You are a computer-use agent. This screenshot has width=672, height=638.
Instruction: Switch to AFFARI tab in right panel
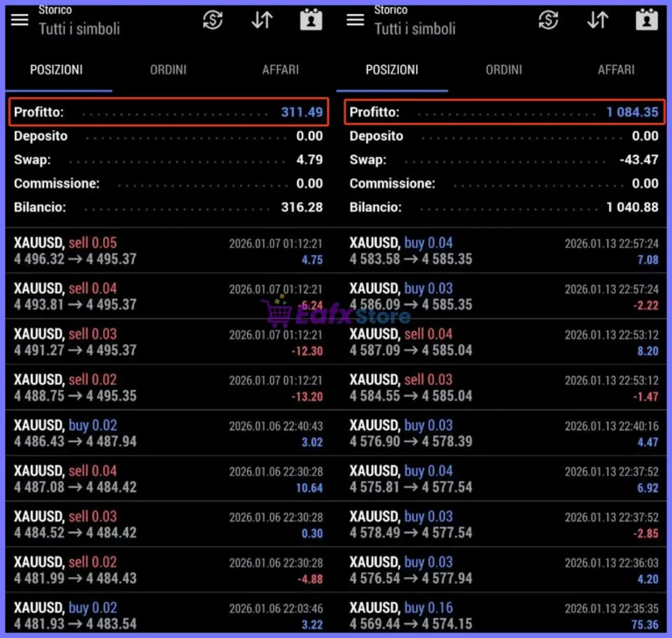616,69
